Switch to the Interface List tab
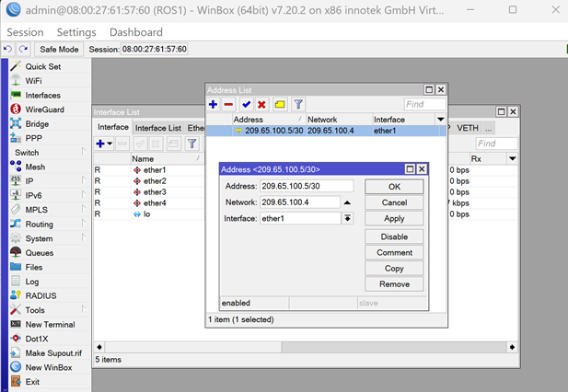 pos(158,128)
